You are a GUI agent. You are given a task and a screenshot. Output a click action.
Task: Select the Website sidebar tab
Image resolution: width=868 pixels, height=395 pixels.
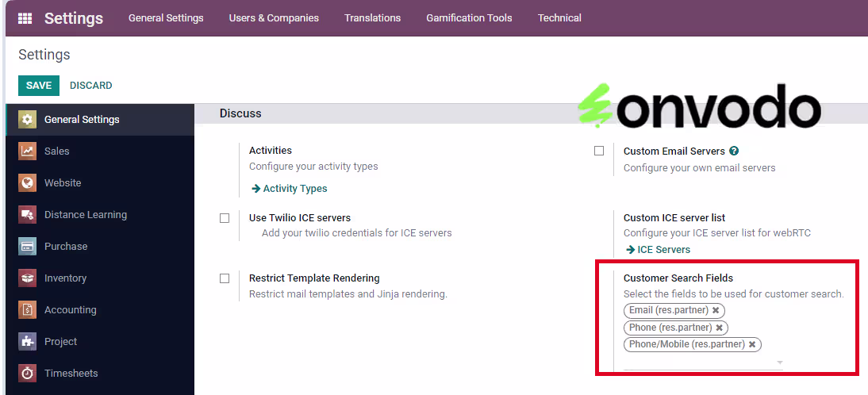[x=100, y=182]
